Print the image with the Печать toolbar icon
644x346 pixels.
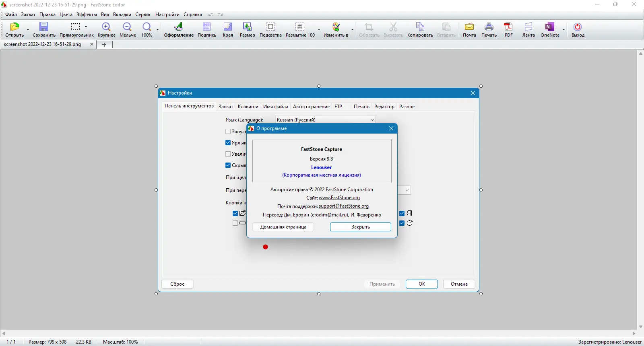[x=489, y=27]
